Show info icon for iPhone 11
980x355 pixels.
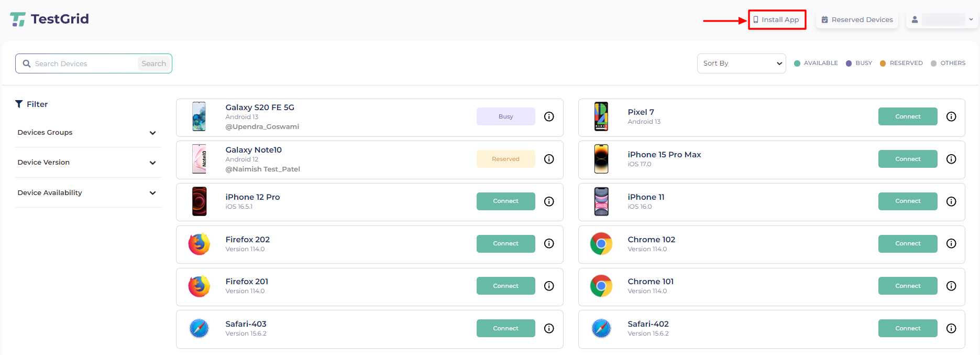951,201
